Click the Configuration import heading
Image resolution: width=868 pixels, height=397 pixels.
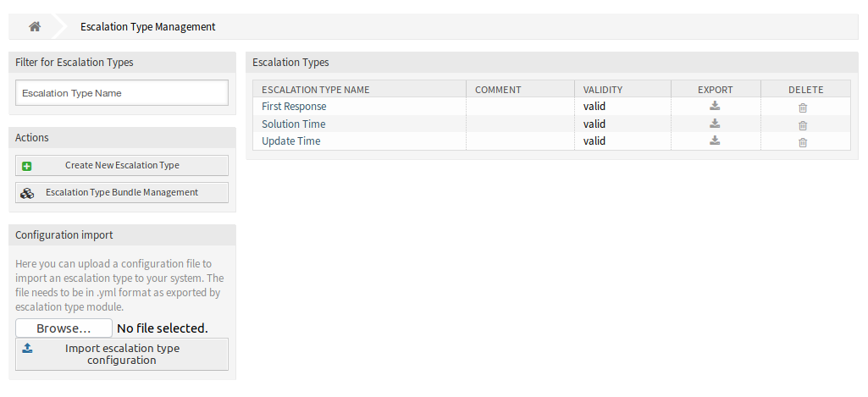click(64, 235)
